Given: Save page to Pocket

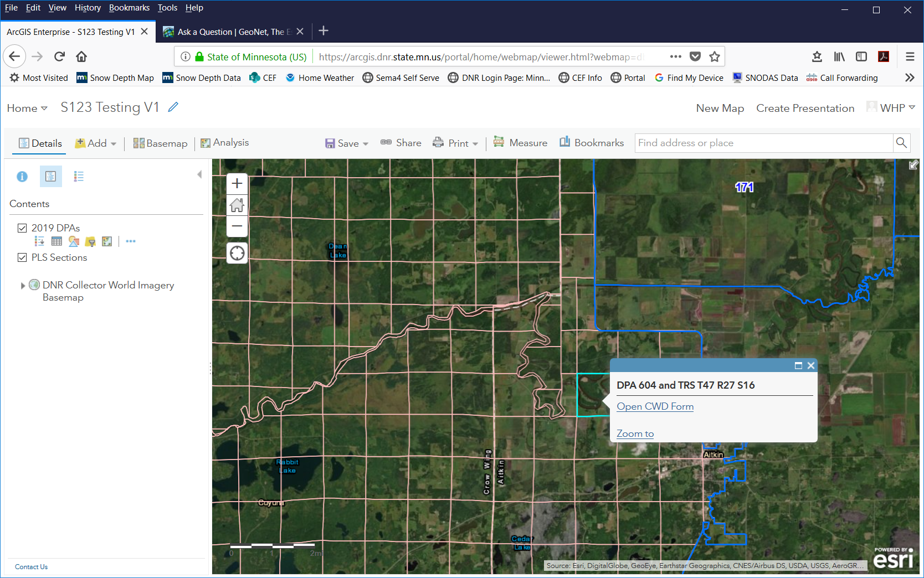Looking at the screenshot, I should (x=695, y=56).
